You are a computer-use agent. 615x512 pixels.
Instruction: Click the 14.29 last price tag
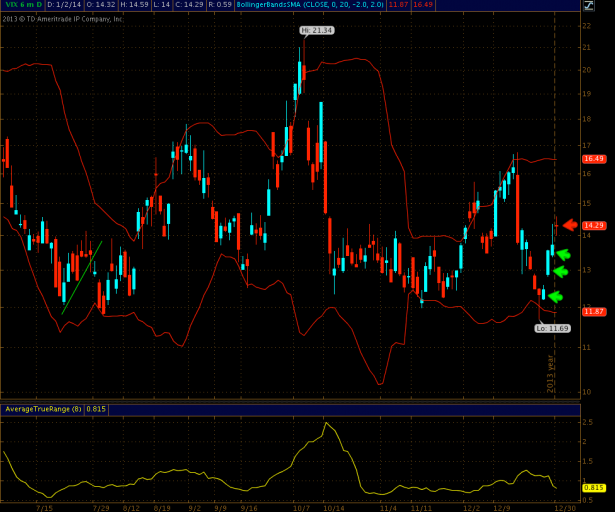(x=594, y=226)
